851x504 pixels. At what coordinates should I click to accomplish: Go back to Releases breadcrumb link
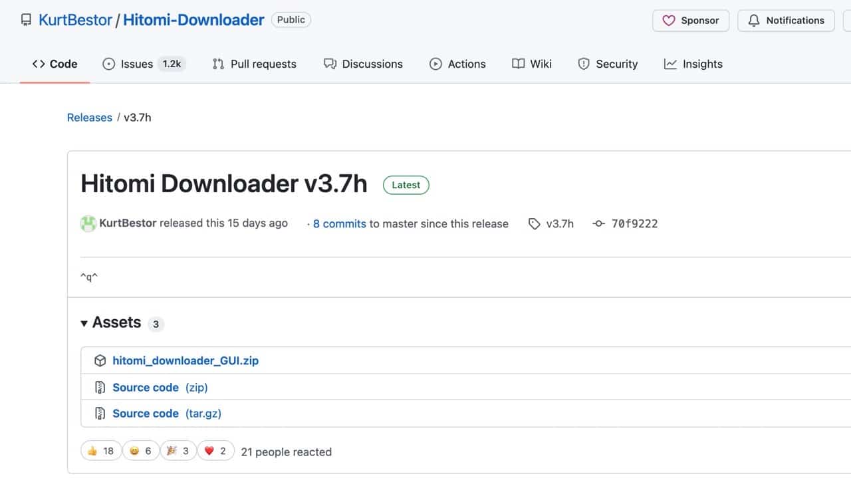(x=89, y=118)
